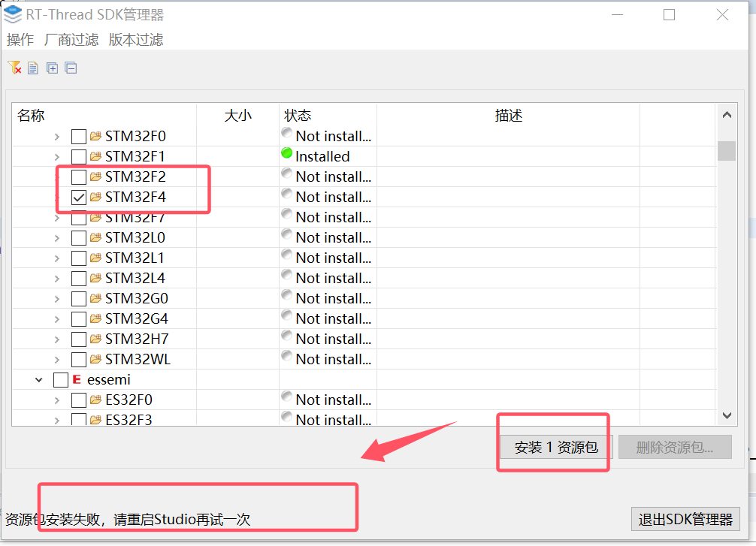756x546 pixels.
Task: Click the RT-Thread logo in title bar
Action: tap(13, 14)
